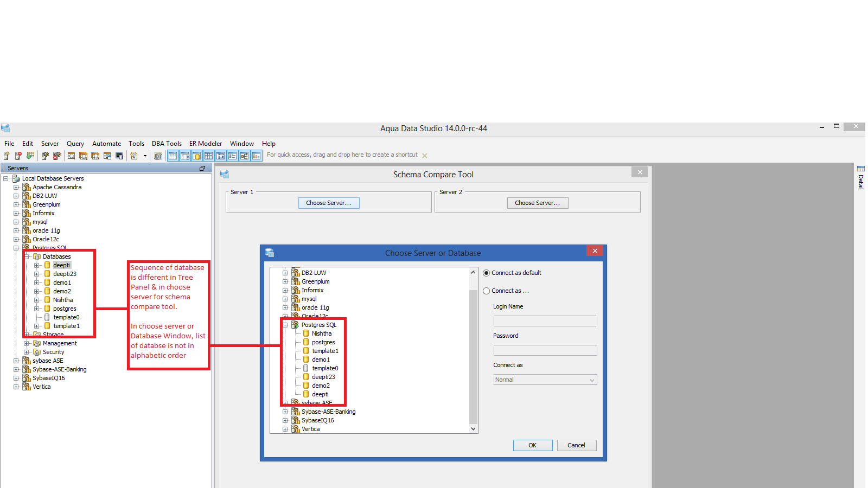868x488 pixels.
Task: Click the gray template0 icon in Servers panel
Action: [47, 317]
